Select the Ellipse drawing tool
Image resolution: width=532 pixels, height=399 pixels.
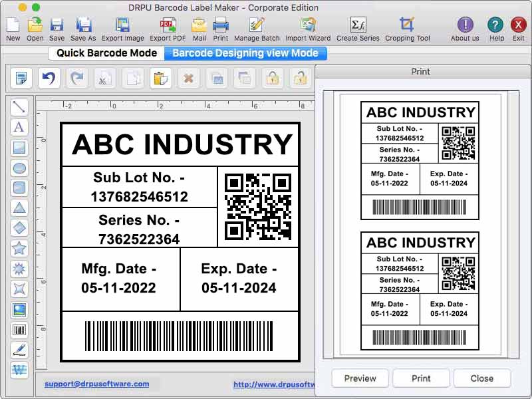coord(19,168)
